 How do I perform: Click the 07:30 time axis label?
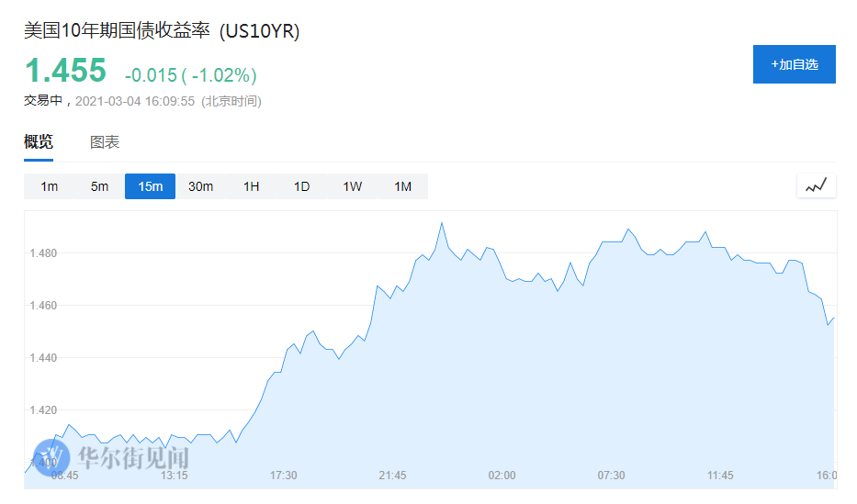(611, 476)
